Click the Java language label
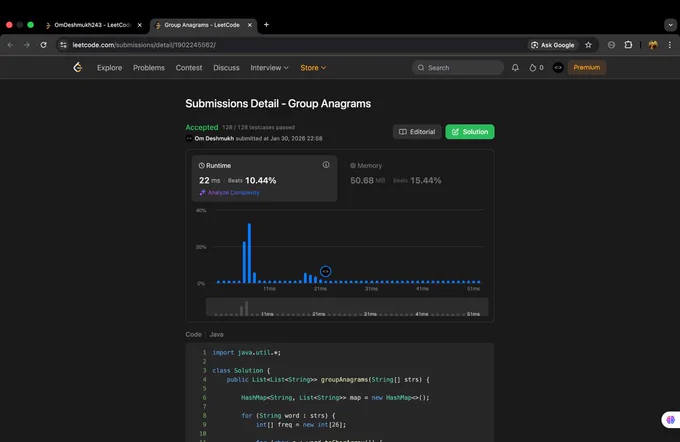Screen dimensions: 680x442 [x=216, y=334]
